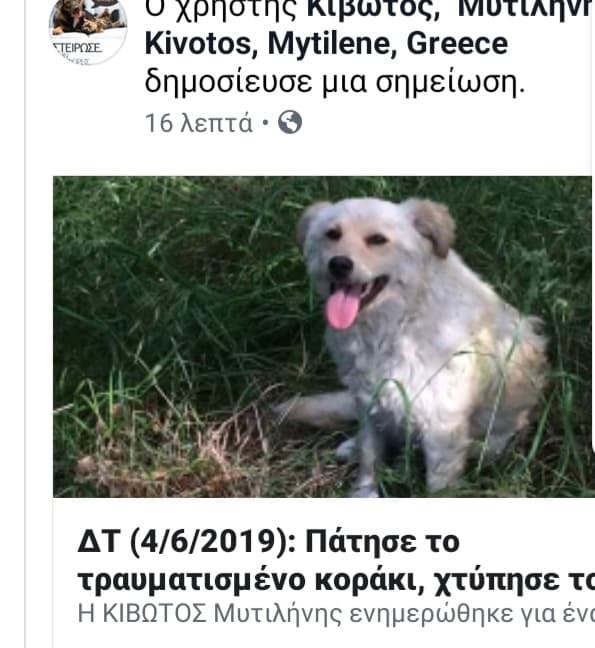
Task: Select the "4/6/2019" date in the headline
Action: coord(208,542)
